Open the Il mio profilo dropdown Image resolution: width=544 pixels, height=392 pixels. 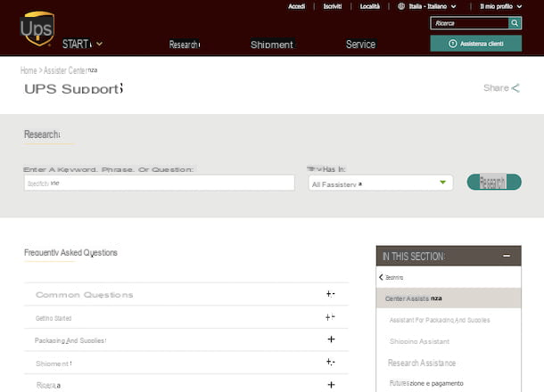[x=500, y=6]
